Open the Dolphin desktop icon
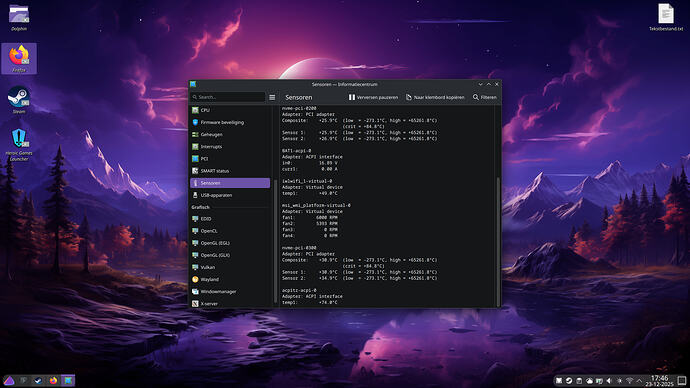Screen dimensions: 690x388 19,17
